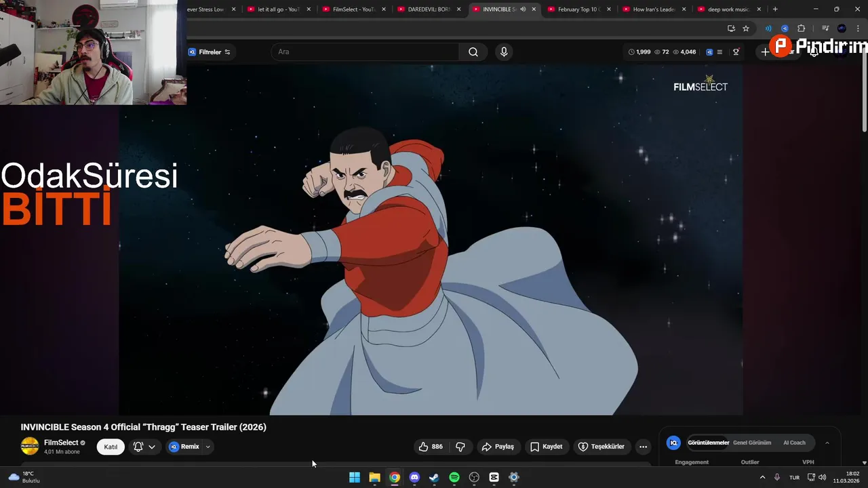Open the volume speaker tray icon
This screenshot has height=488, width=868.
pos(822,477)
